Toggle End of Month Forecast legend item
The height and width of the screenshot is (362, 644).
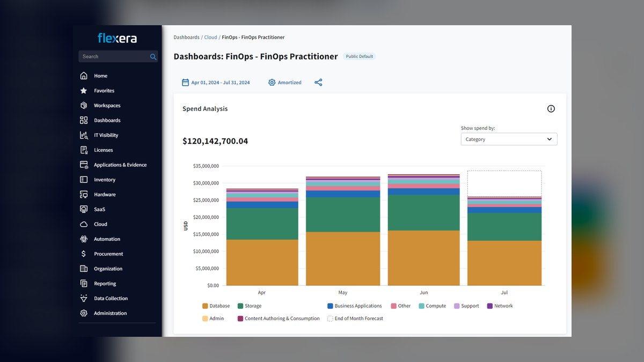355,319
